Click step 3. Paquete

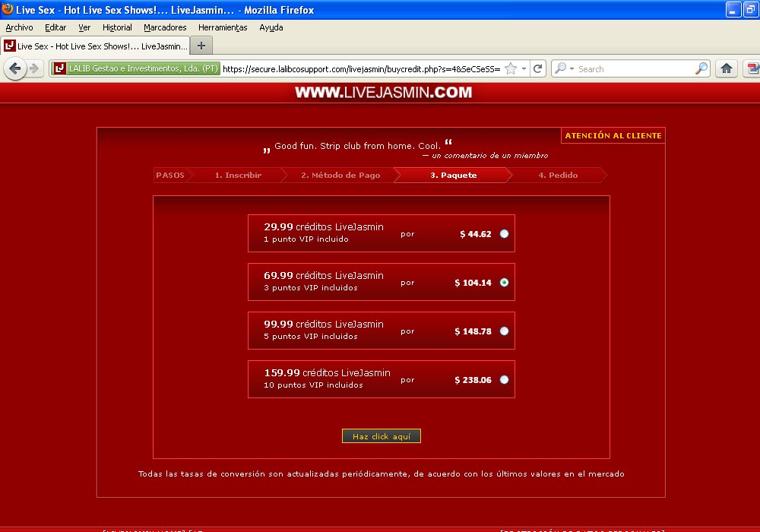[x=453, y=175]
